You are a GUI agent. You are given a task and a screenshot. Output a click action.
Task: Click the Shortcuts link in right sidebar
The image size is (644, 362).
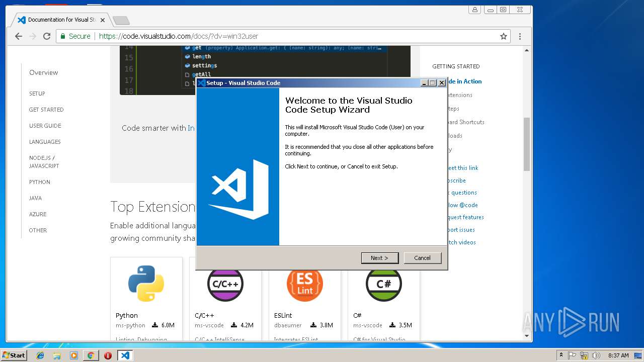pos(466,122)
